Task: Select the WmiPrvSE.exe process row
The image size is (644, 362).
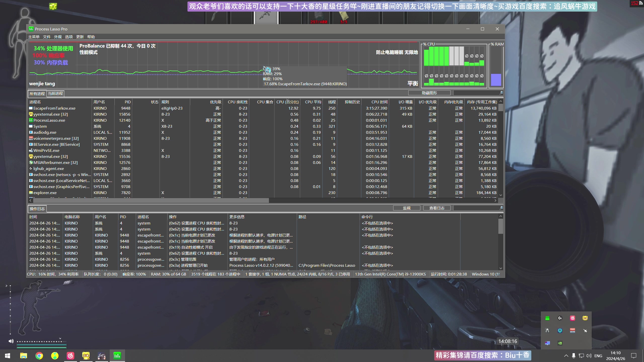Action: (x=263, y=151)
